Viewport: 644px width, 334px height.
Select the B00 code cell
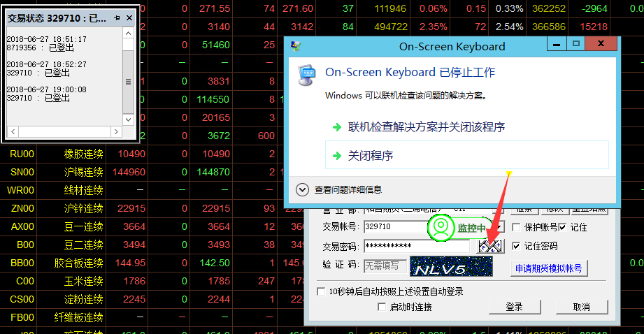coord(25,245)
